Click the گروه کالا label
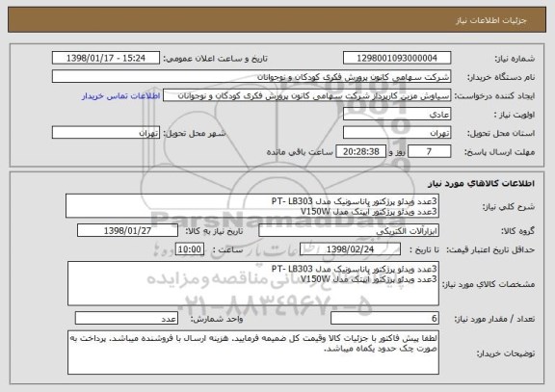 (517, 231)
